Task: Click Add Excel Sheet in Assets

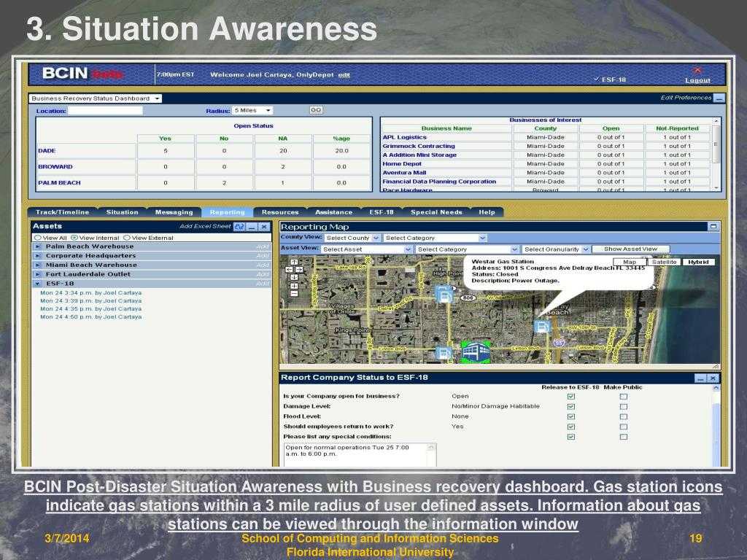Action: (x=205, y=226)
